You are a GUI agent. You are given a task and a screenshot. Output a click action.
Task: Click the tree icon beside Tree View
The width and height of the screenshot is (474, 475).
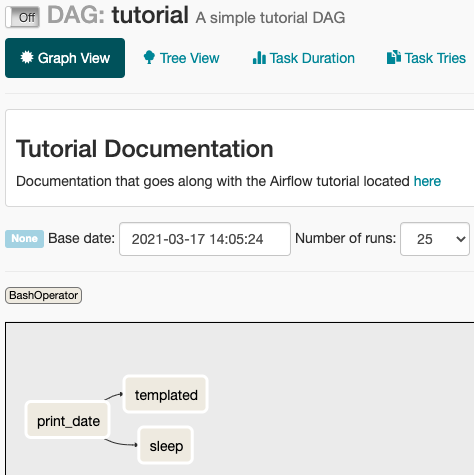coord(149,57)
